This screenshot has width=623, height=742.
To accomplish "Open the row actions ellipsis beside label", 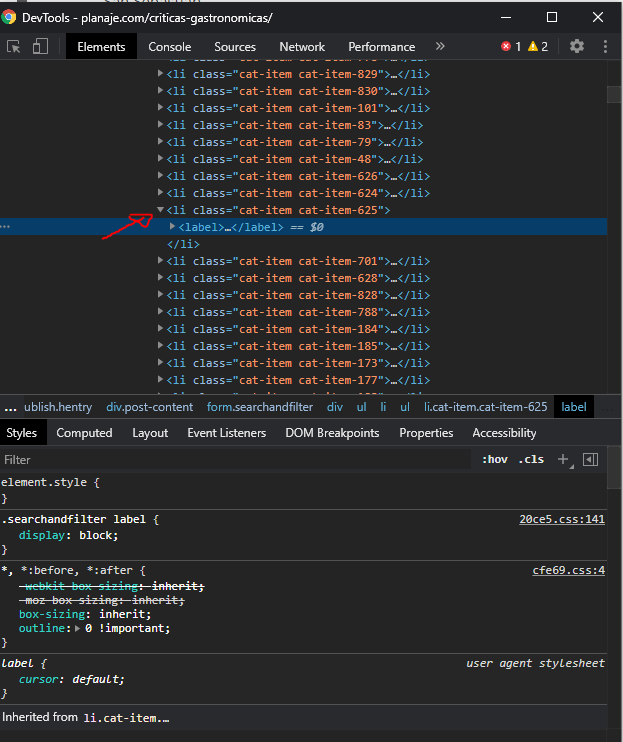I will click(x=5, y=227).
